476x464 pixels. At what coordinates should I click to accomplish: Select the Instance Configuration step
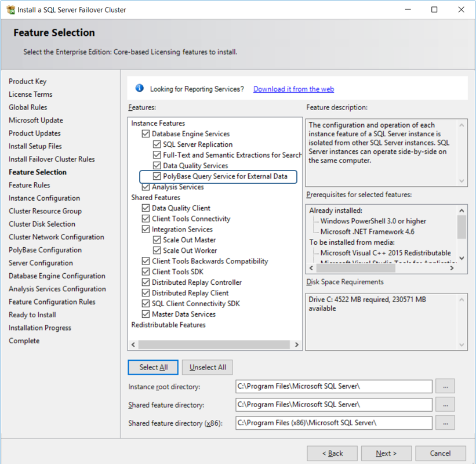[x=44, y=198]
